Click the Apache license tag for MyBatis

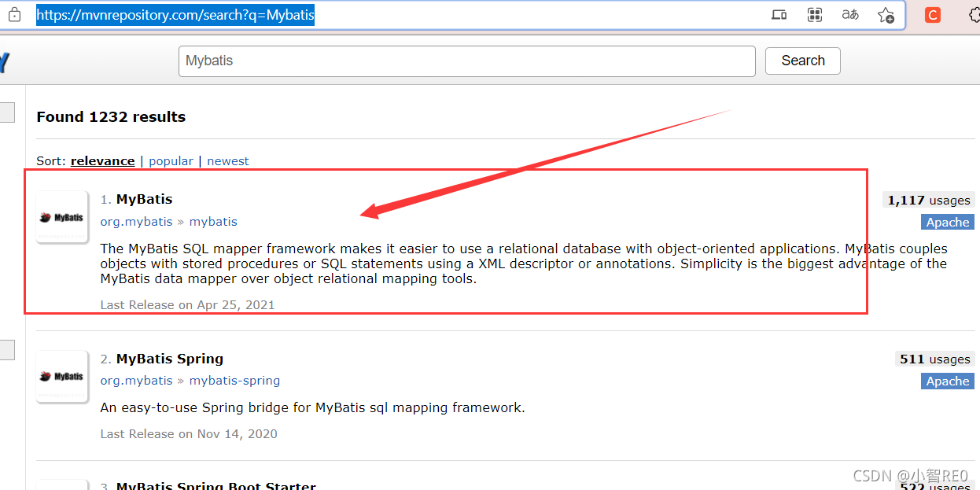pos(948,222)
